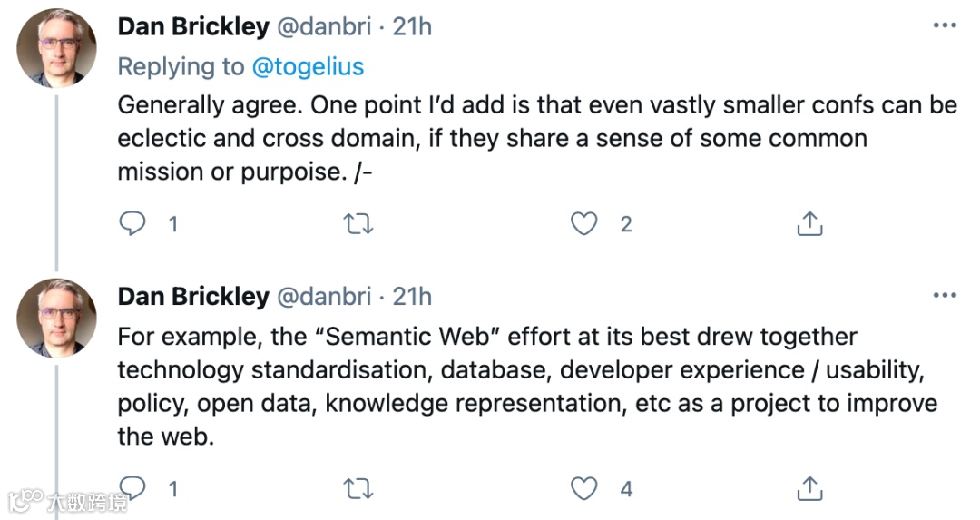Open the second tweet's 21h timestamp
The image size is (980, 520).
(412, 297)
